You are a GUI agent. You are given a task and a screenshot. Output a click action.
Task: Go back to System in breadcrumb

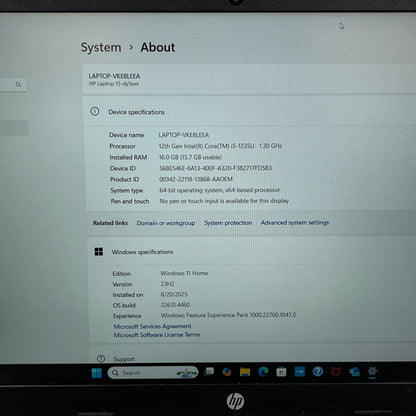click(x=101, y=47)
